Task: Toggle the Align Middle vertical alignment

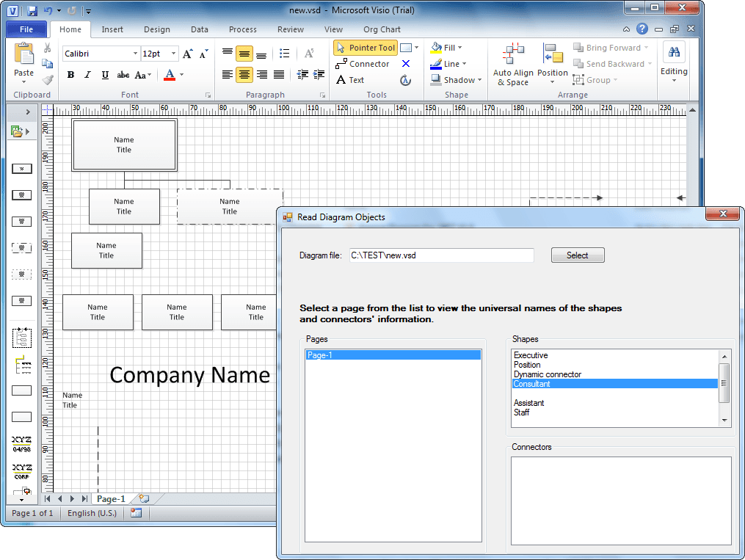Action: tap(244, 54)
